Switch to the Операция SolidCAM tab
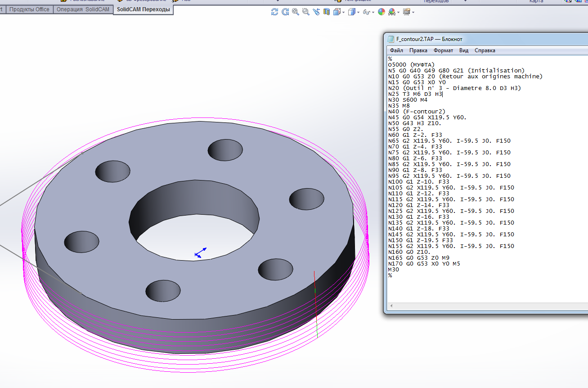The image size is (588, 388). 83,9
